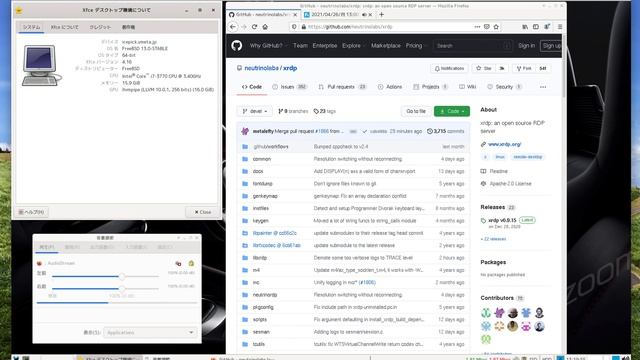The width and height of the screenshot is (640, 360).
Task: Click libpainter submodule entry
Action: tap(274, 233)
